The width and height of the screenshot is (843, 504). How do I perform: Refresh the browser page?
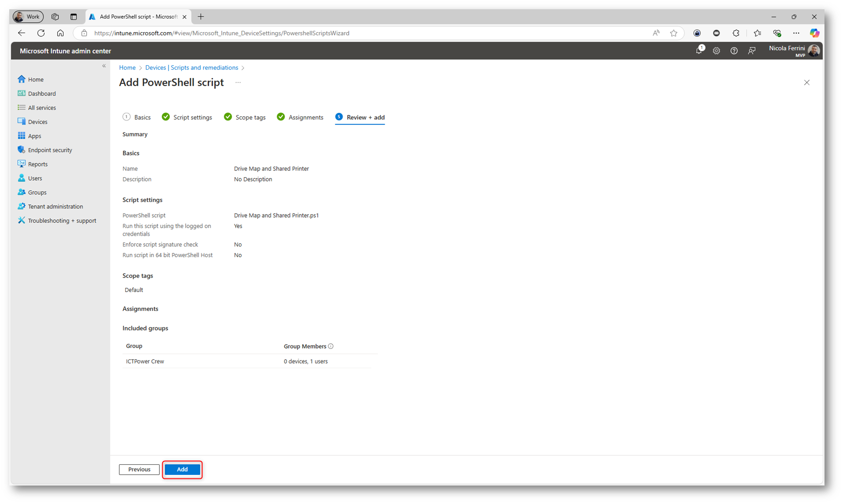41,33
